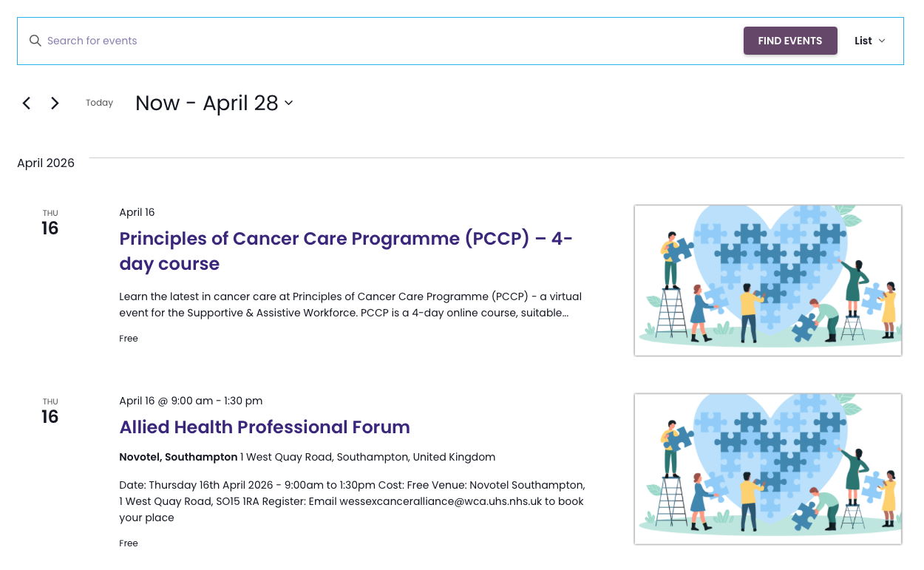Image resolution: width=924 pixels, height=570 pixels.
Task: Click the search magnifier icon
Action: [35, 41]
